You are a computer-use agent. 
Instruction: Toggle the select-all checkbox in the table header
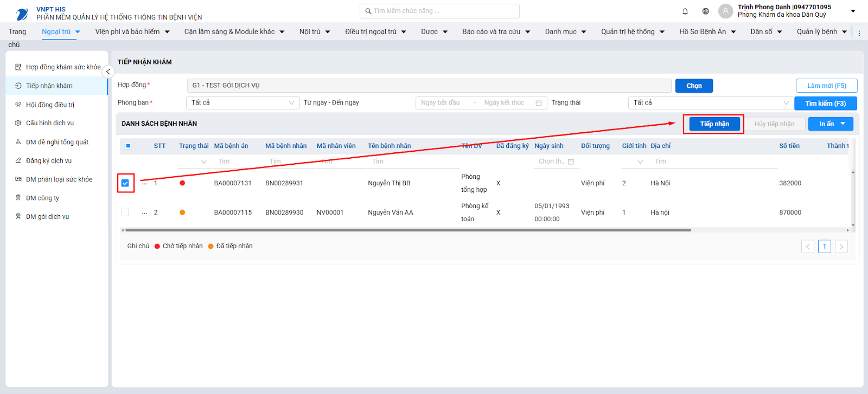pyautogui.click(x=128, y=146)
